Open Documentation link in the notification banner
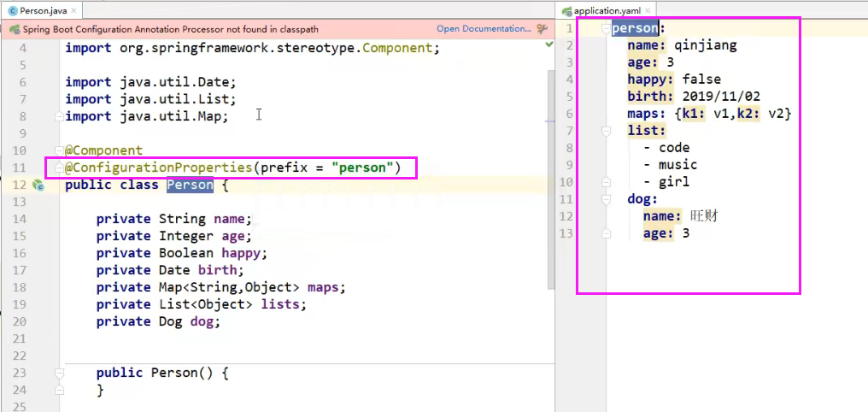 pyautogui.click(x=484, y=29)
